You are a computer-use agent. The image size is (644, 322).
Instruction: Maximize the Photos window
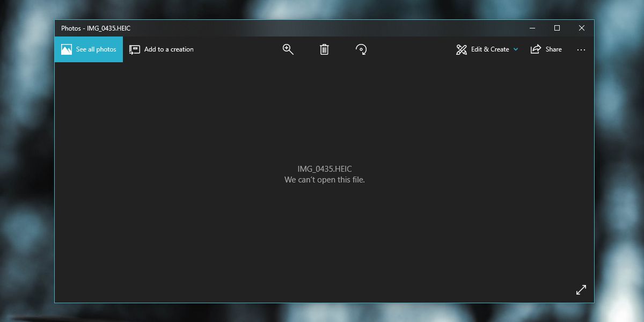tap(557, 28)
